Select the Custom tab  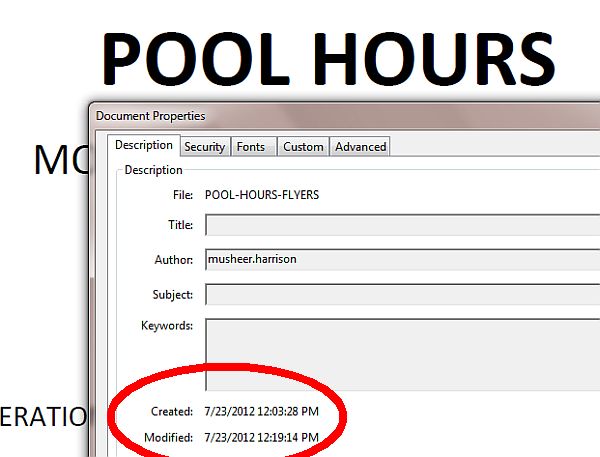point(303,147)
